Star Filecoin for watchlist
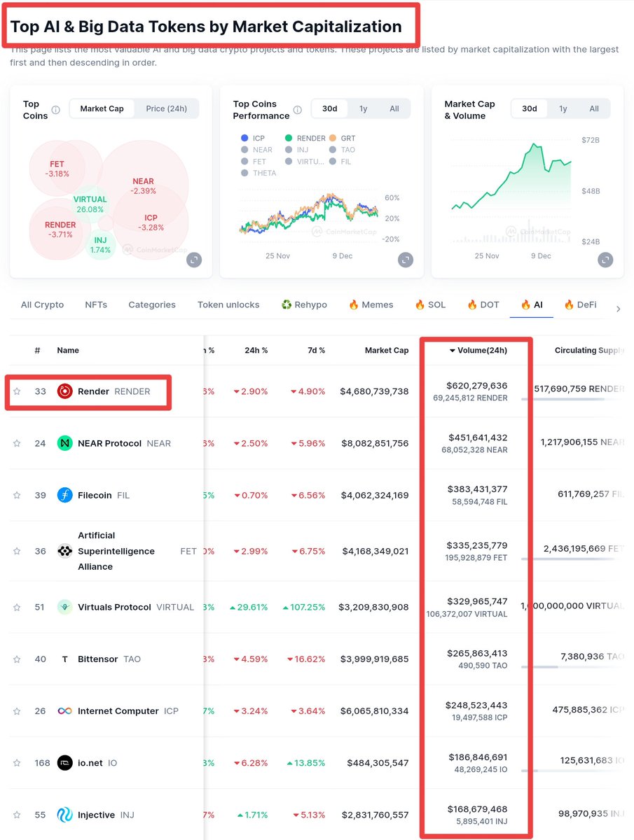 click(x=17, y=495)
